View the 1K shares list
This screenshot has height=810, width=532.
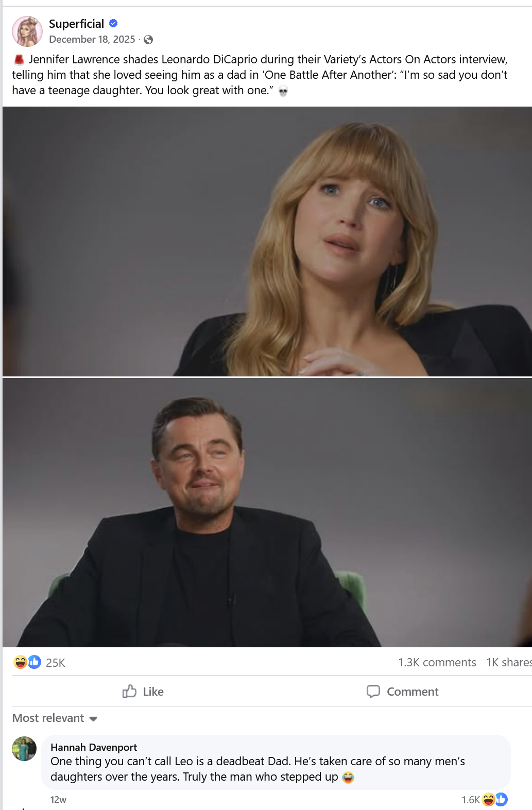(508, 662)
